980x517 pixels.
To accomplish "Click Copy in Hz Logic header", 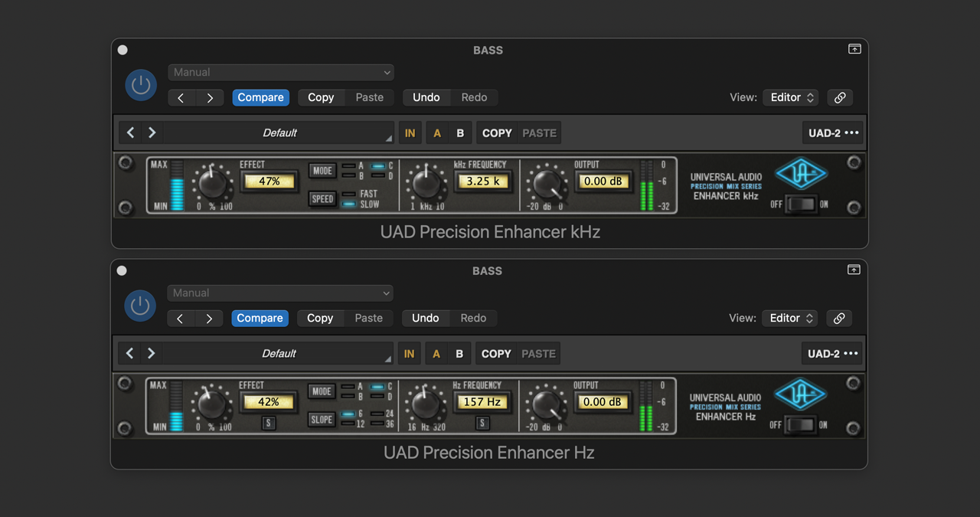I will click(320, 318).
